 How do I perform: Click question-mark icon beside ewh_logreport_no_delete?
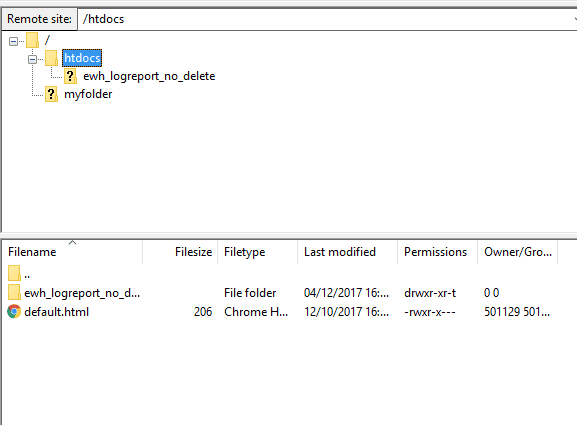(x=70, y=76)
